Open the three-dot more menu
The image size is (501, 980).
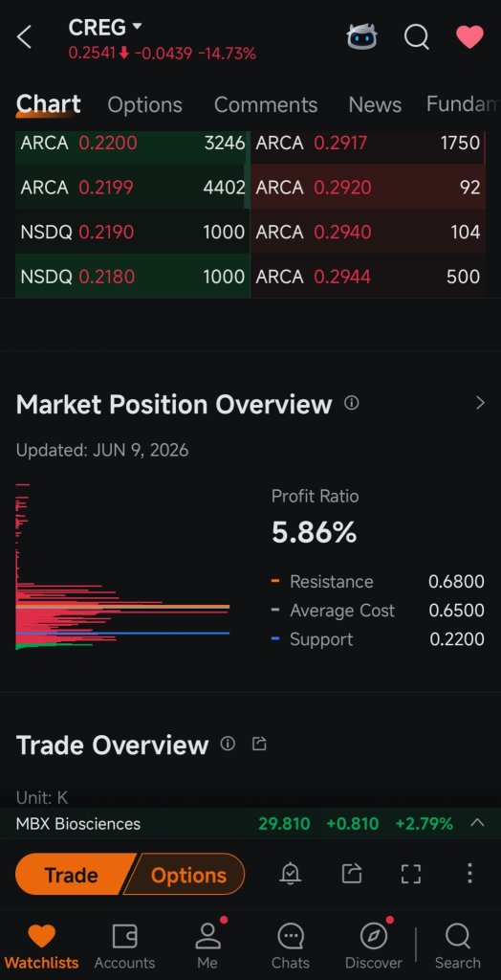(469, 873)
